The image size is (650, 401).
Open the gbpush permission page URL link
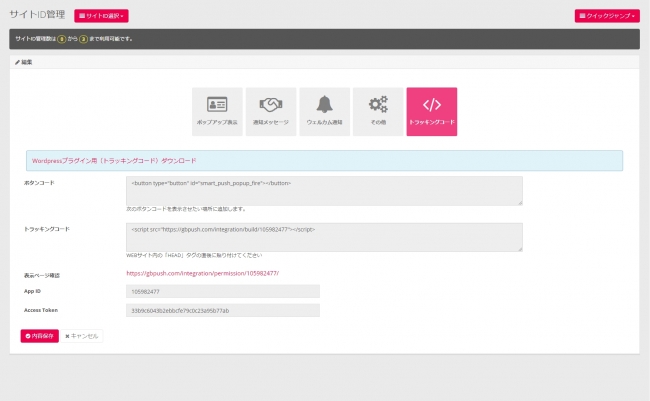[202, 273]
